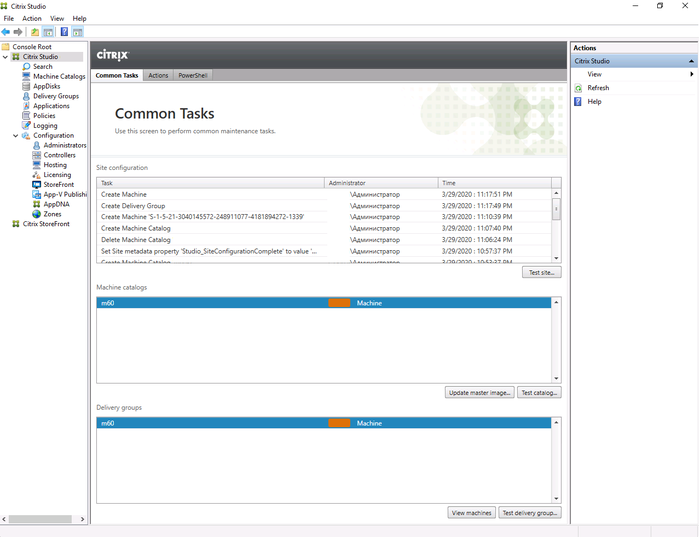This screenshot has width=700, height=537.
Task: Open the StoreFront configuration node
Action: [57, 185]
